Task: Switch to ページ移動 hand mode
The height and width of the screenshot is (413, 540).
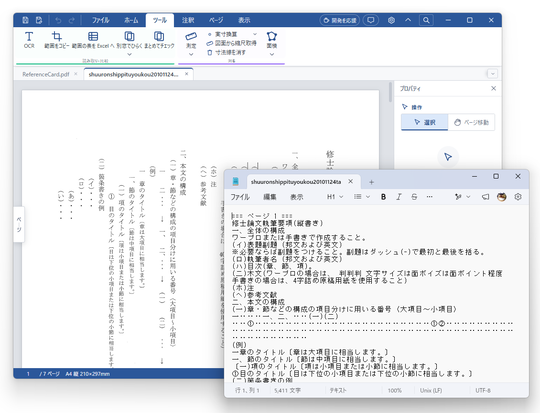Action: (x=471, y=122)
